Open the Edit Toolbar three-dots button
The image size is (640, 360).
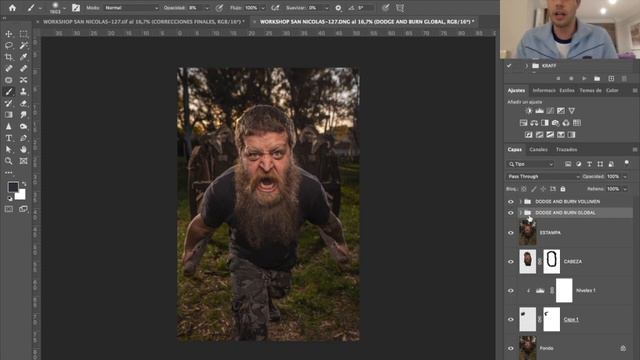pos(9,173)
